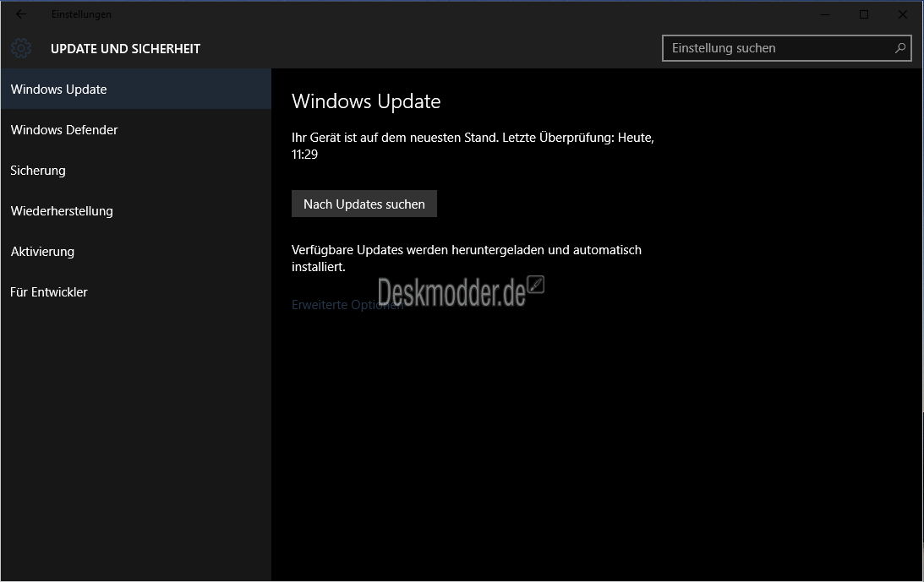The height and width of the screenshot is (582, 924).
Task: Click the settings gear icon
Action: 21,48
